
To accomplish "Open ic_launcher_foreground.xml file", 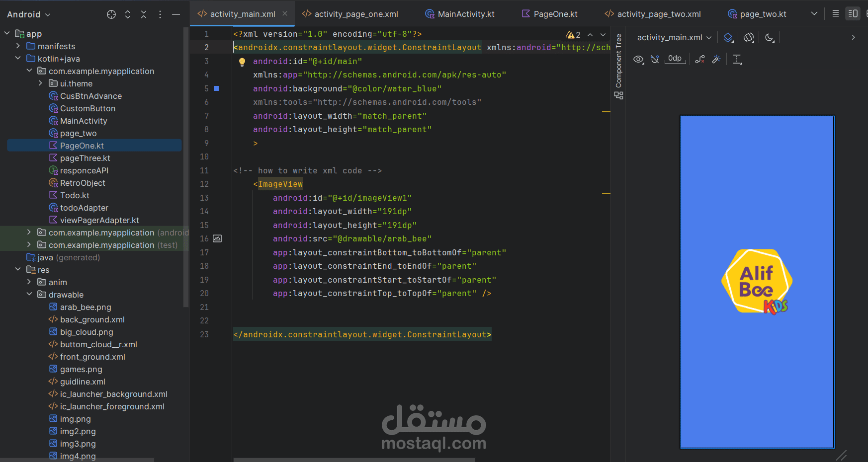I will point(106,406).
